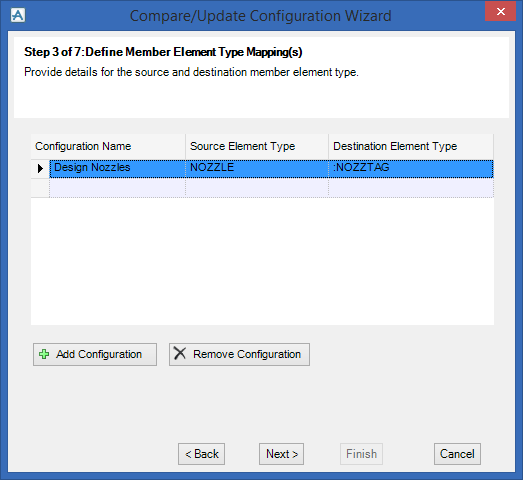Go to next wizard step with Next
The image size is (523, 480).
[x=281, y=454]
